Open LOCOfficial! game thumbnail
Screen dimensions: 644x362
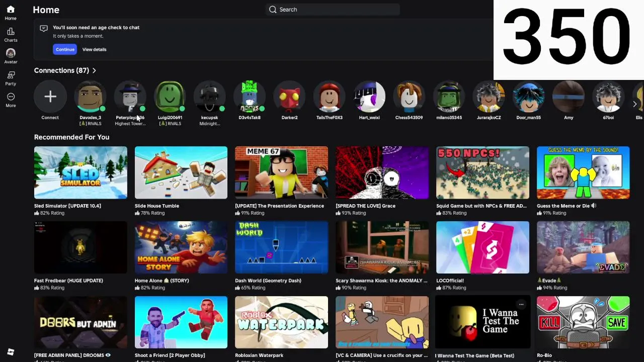pos(482,247)
